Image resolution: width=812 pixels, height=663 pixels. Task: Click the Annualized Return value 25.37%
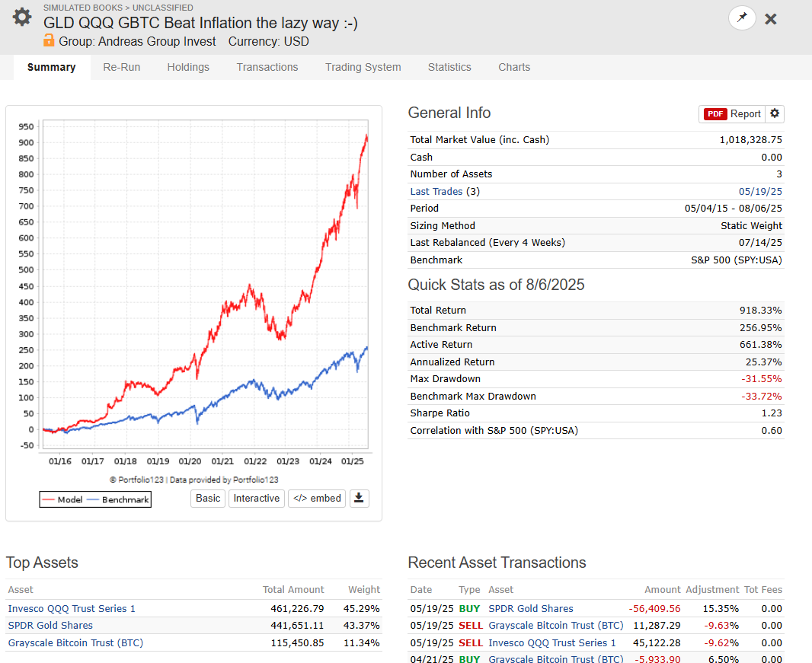(x=763, y=362)
